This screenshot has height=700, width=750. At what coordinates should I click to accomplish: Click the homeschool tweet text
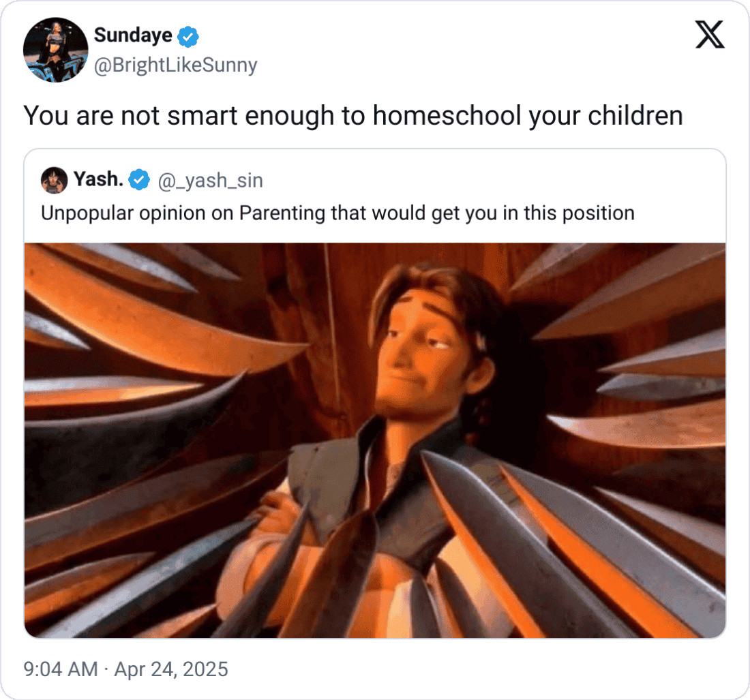tap(353, 116)
